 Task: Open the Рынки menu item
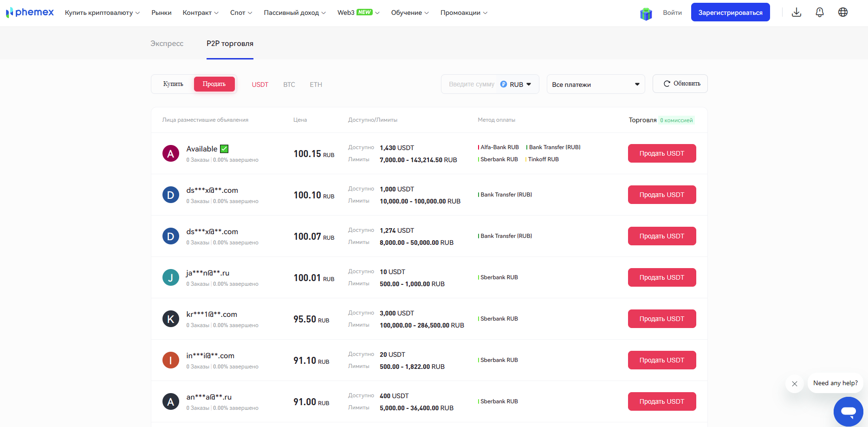[x=162, y=13]
